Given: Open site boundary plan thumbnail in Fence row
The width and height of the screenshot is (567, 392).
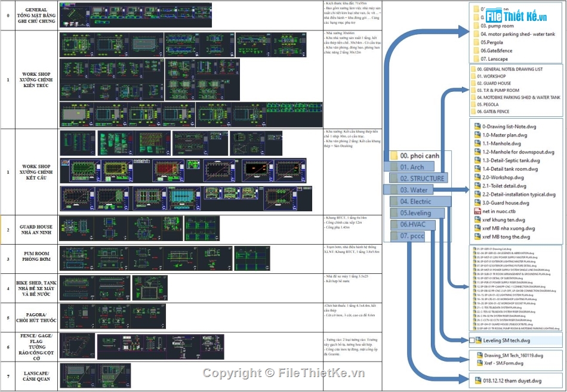Looking at the screenshot, I should (78, 347).
